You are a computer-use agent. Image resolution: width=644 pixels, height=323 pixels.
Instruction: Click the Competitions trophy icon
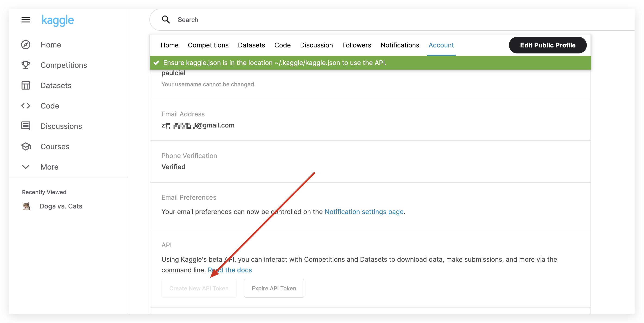(x=25, y=65)
